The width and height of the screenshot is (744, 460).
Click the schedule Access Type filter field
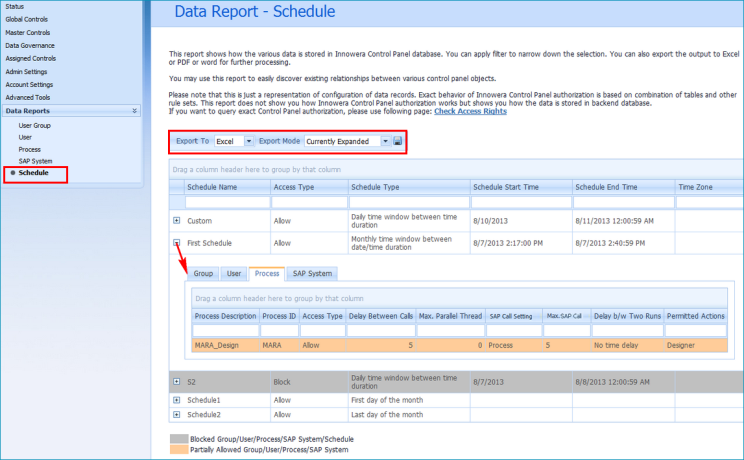click(x=309, y=203)
